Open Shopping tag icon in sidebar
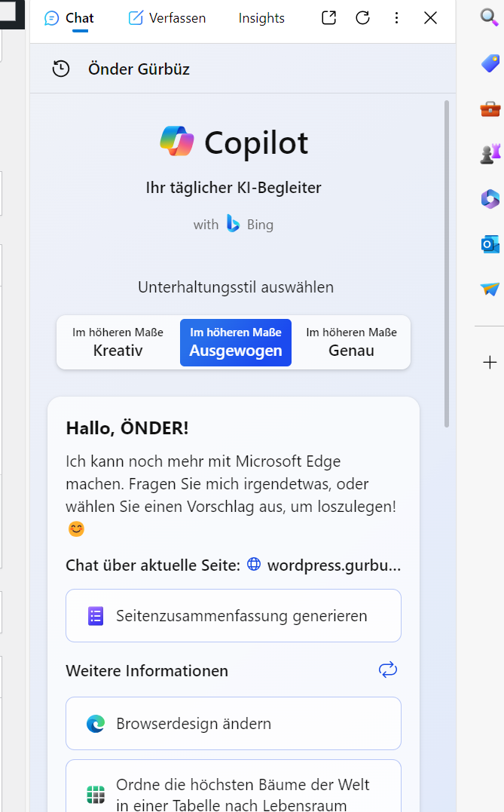 coord(490,63)
